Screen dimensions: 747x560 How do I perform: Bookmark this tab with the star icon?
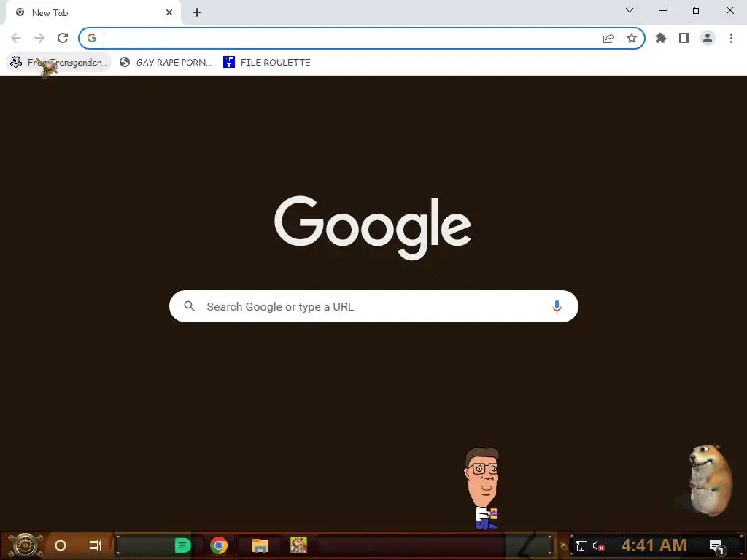coord(632,38)
